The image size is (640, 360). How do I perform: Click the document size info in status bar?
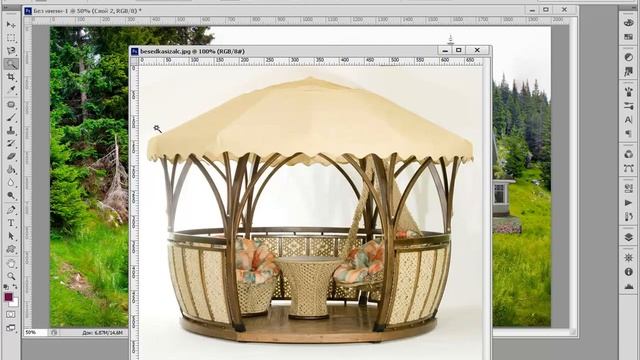(102, 333)
